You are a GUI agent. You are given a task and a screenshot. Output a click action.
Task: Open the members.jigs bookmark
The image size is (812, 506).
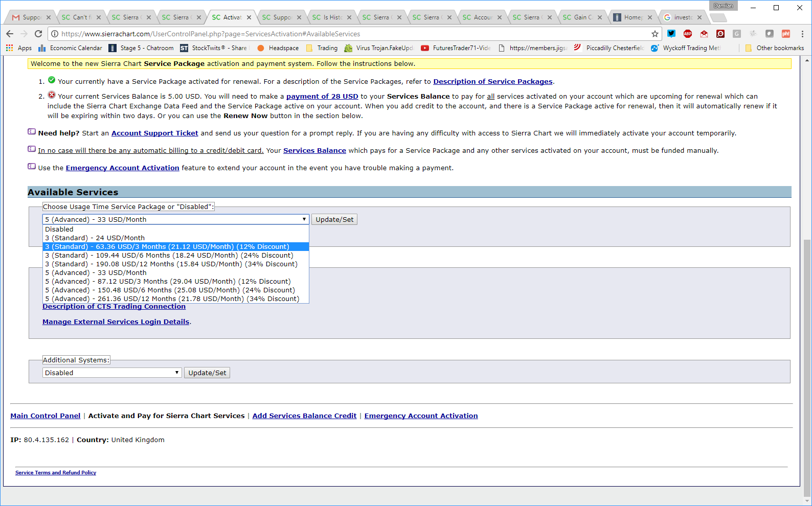click(x=533, y=48)
